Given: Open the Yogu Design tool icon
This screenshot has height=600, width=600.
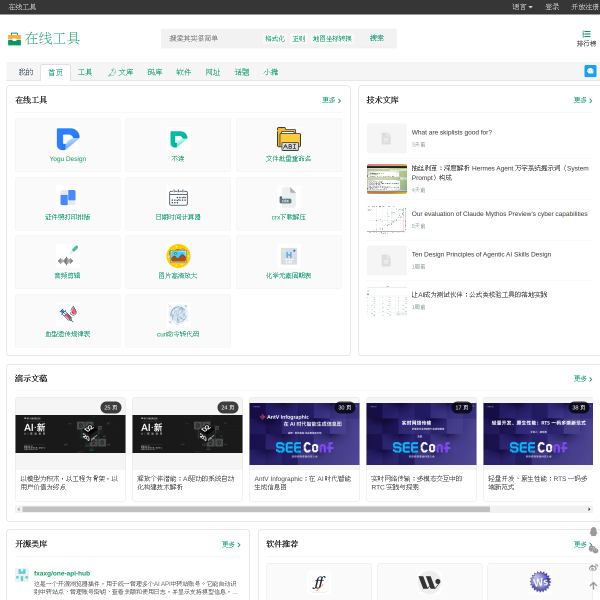Looking at the screenshot, I should tap(68, 139).
